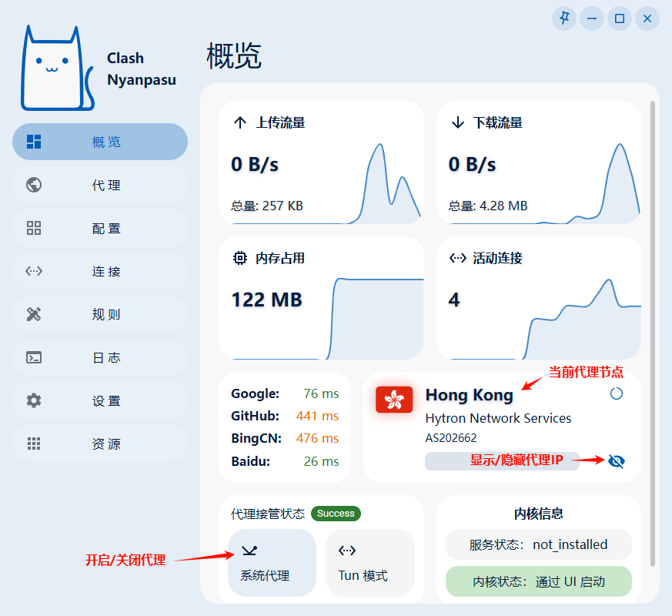Toggle the 系统代理 system proxy button

[272, 562]
